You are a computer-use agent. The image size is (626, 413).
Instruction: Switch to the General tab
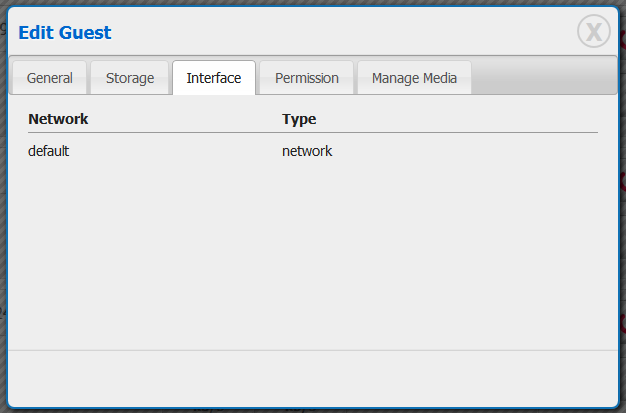coord(49,78)
